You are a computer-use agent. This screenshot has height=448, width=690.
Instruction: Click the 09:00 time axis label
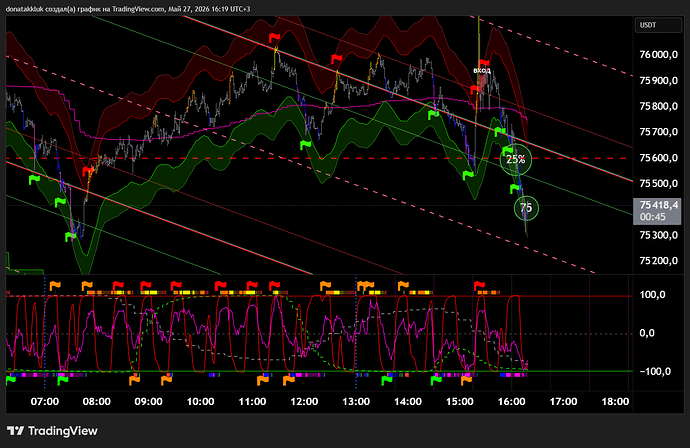pyautogui.click(x=148, y=401)
